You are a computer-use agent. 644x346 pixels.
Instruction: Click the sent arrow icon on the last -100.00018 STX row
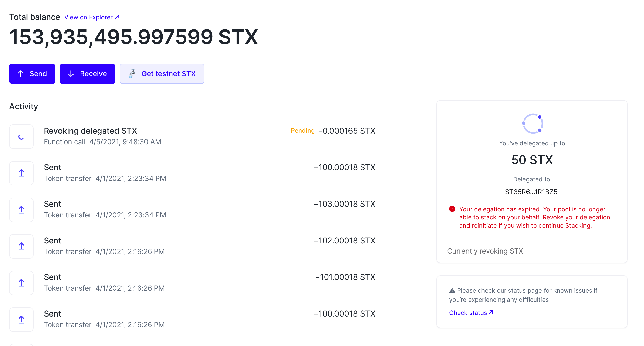(x=21, y=320)
